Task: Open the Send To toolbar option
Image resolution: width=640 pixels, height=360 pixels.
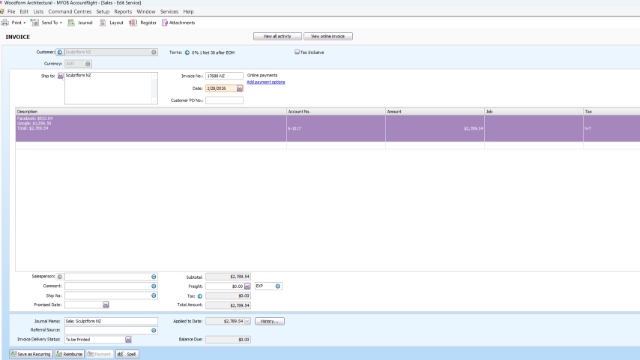Action: tap(46, 23)
